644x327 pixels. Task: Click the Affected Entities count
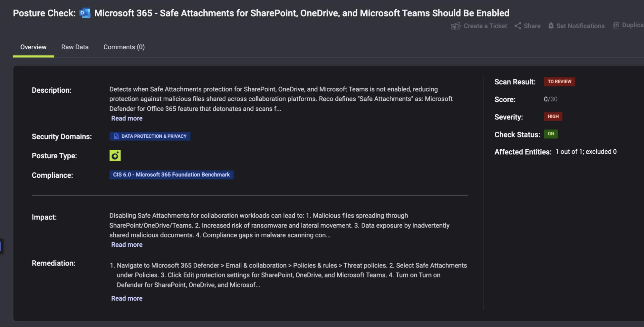tap(586, 151)
